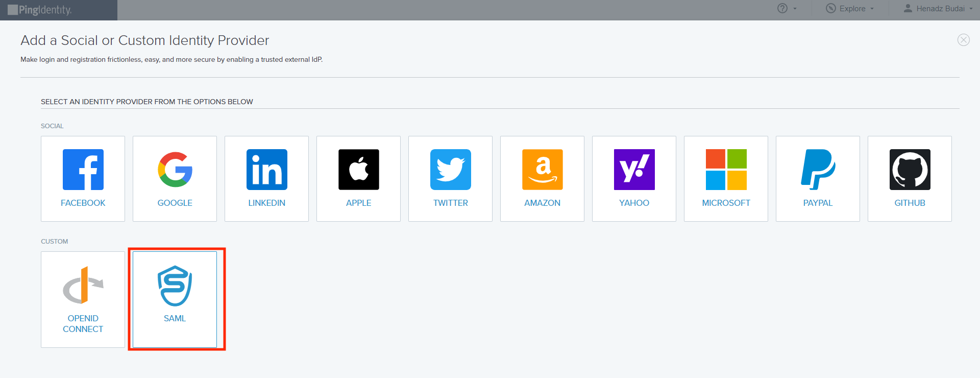
Task: Choose the Twitter bird icon
Action: pyautogui.click(x=450, y=170)
